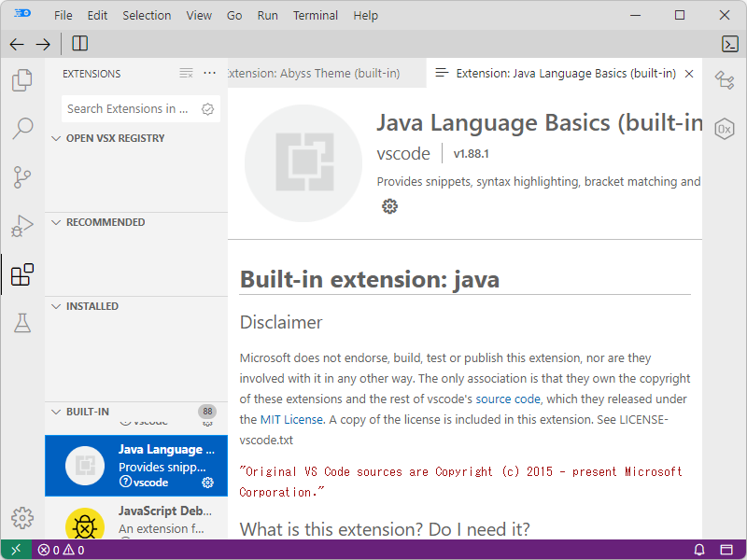Open the View menu

coord(199,16)
